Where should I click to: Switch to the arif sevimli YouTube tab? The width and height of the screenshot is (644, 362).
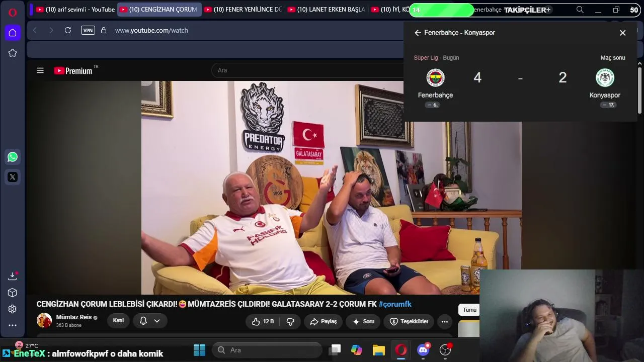click(x=75, y=10)
